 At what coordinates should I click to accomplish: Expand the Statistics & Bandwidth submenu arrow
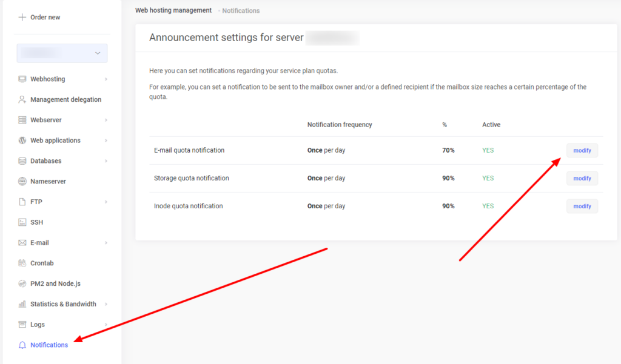click(106, 304)
